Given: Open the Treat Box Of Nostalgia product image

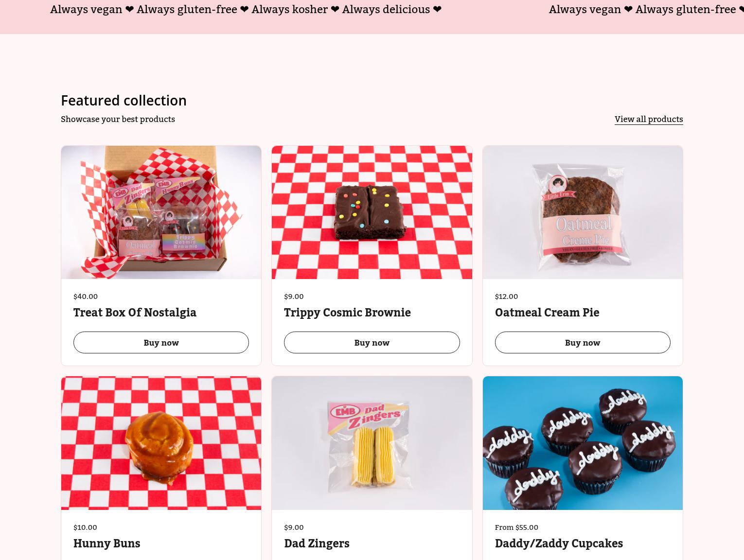Looking at the screenshot, I should click(161, 212).
